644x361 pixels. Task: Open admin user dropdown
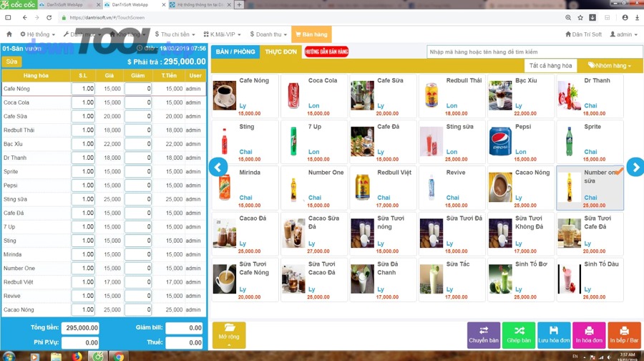(x=623, y=34)
